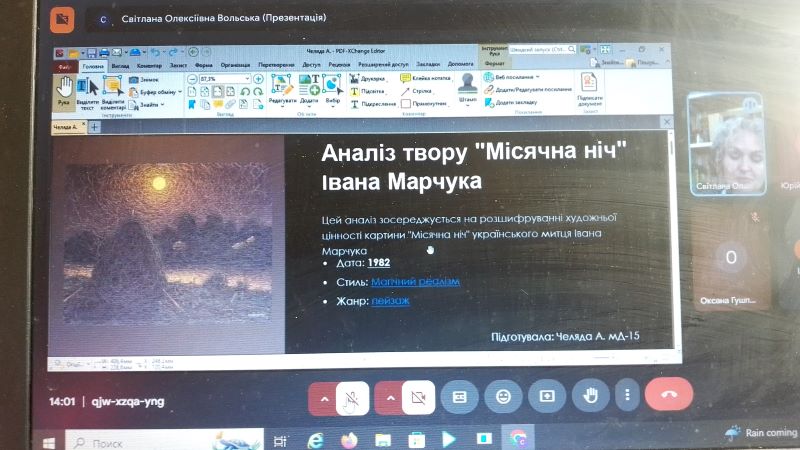This screenshot has height=450, width=800.
Task: Open more options three-dot menu in Meet
Action: tap(627, 394)
